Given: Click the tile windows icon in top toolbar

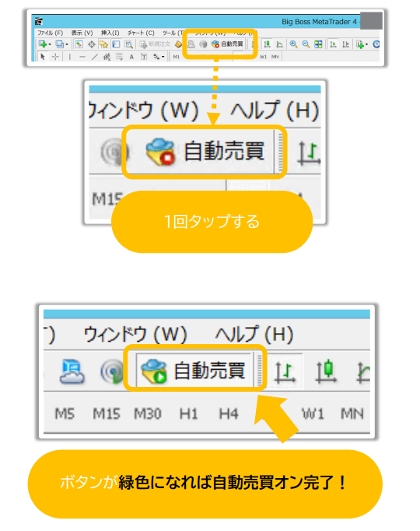Looking at the screenshot, I should point(318,44).
